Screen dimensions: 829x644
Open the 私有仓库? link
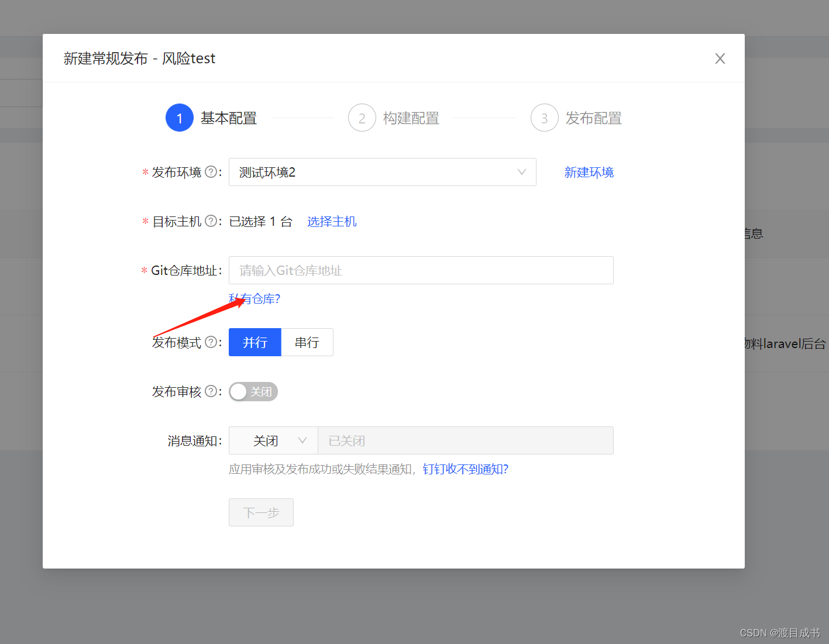click(254, 299)
